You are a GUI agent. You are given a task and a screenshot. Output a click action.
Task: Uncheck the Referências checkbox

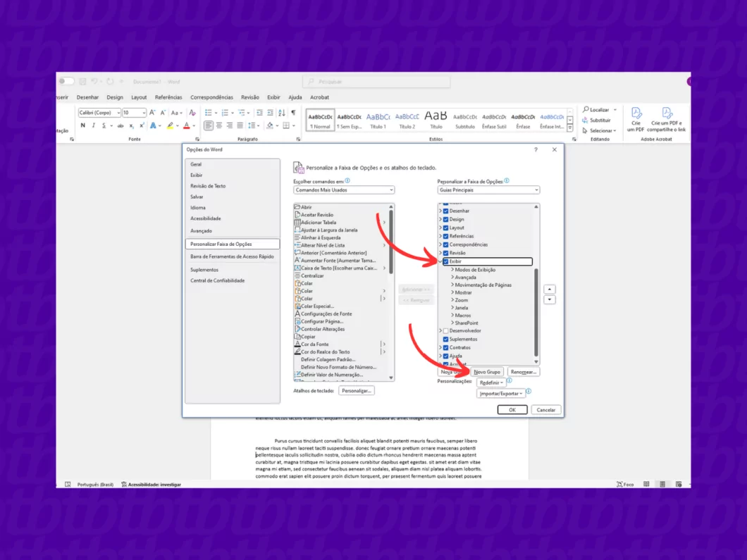[x=446, y=236]
